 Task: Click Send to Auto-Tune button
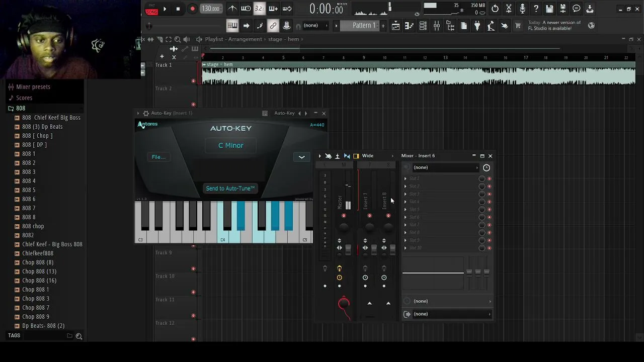point(230,189)
